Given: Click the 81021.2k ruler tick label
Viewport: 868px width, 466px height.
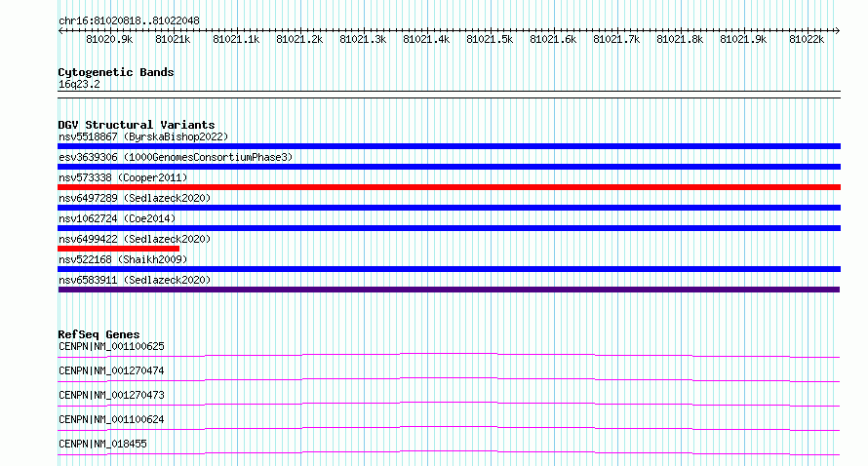Looking at the screenshot, I should point(299,39).
